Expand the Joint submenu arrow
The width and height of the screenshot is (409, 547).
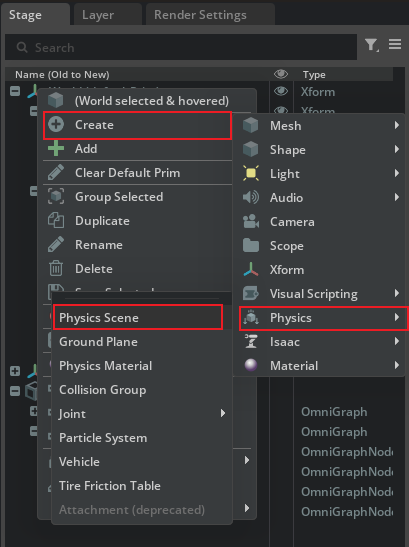(223, 413)
